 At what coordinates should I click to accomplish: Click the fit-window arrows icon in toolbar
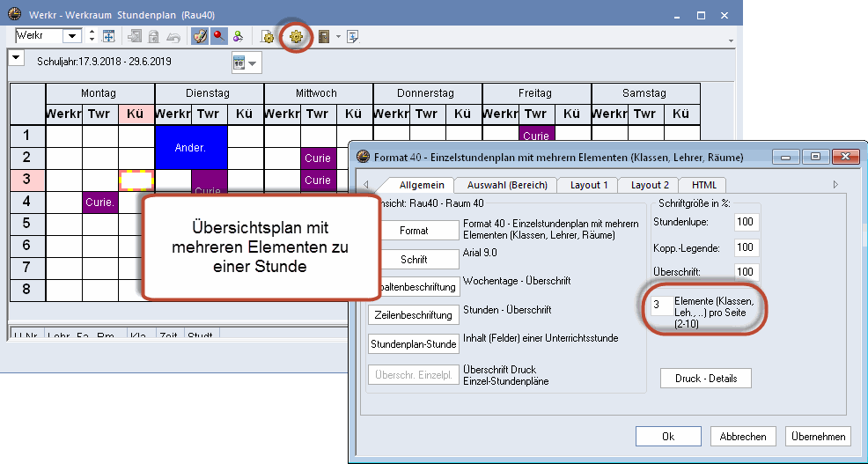pos(109,37)
